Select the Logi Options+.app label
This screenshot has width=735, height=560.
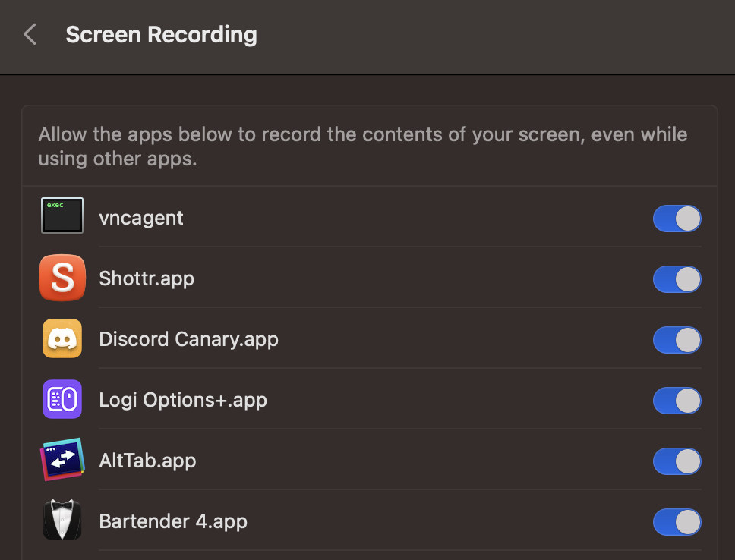(183, 400)
